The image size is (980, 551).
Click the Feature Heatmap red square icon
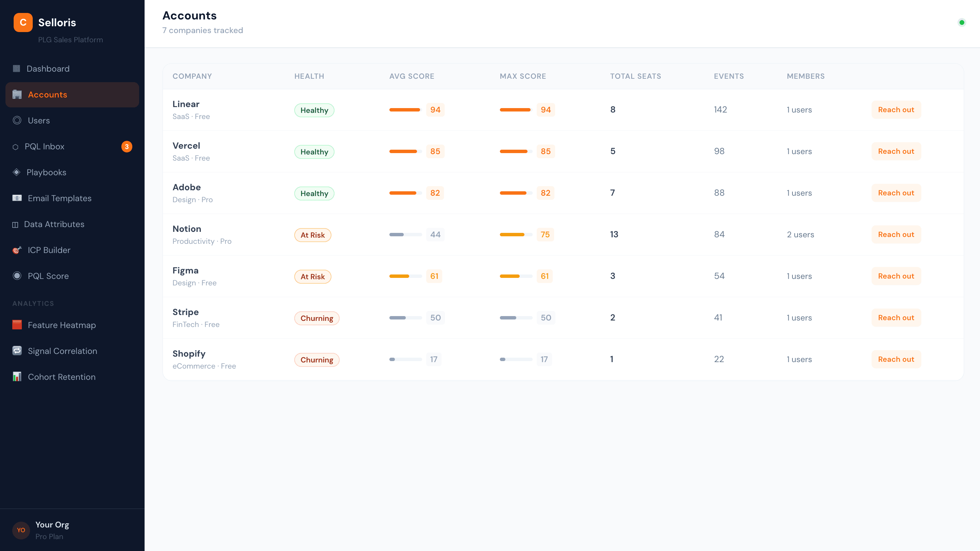(17, 325)
